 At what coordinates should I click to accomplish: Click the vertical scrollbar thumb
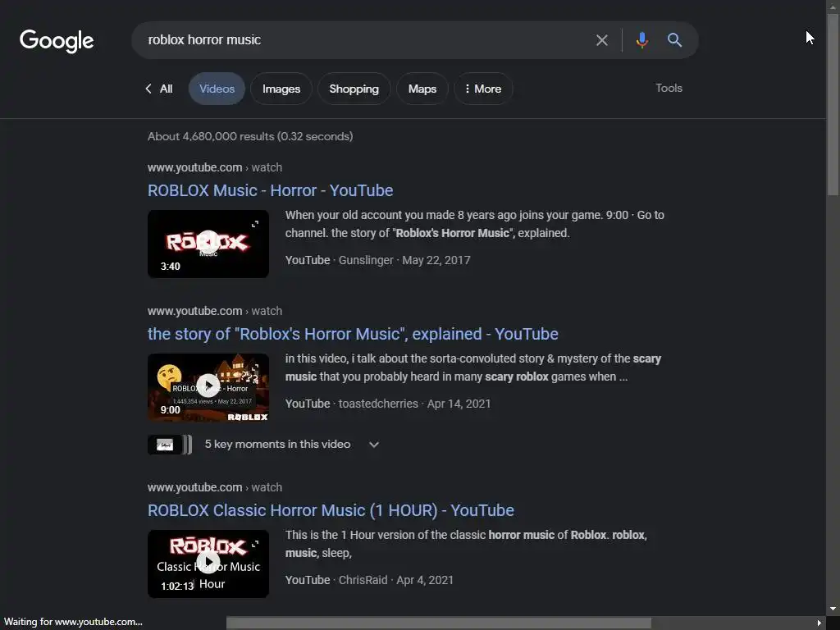pyautogui.click(x=833, y=104)
